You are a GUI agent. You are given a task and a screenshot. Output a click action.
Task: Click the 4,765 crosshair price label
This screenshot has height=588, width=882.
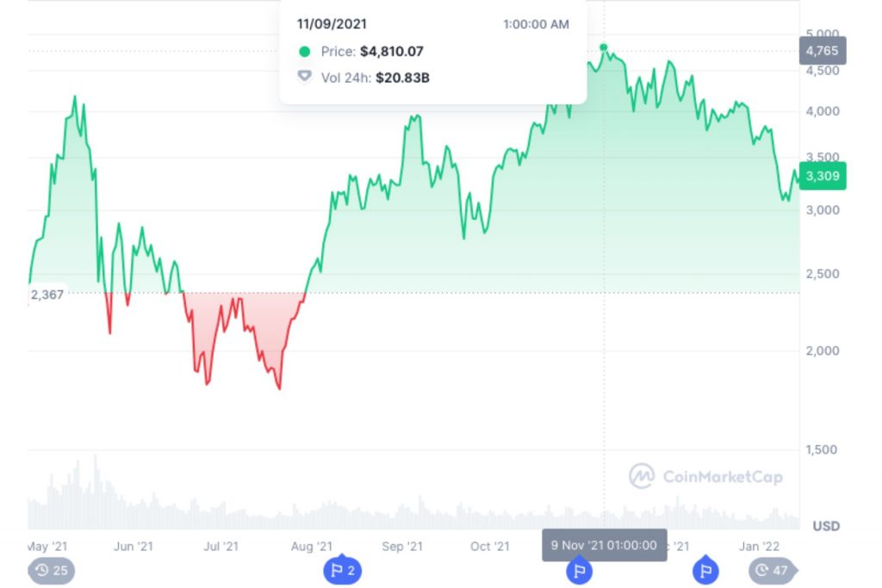823,51
